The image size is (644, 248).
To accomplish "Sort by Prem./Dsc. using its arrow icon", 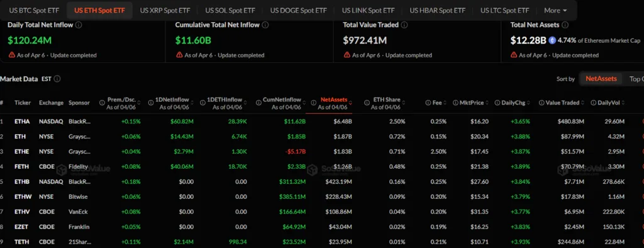I will (x=139, y=103).
